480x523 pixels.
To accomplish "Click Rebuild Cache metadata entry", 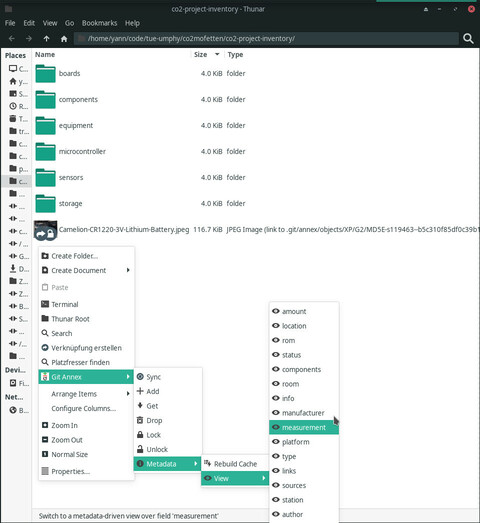I will tap(235, 464).
